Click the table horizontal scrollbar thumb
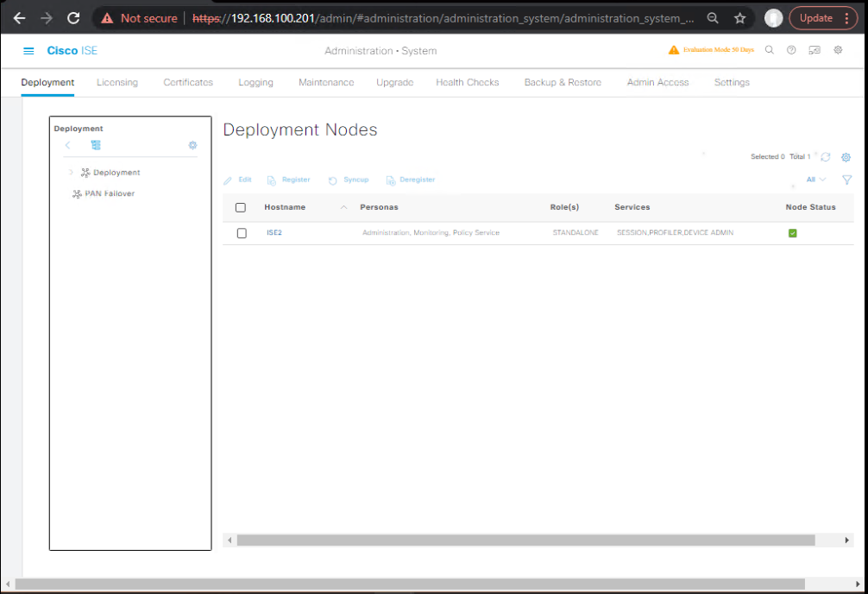The image size is (868, 594). pyautogui.click(x=526, y=540)
